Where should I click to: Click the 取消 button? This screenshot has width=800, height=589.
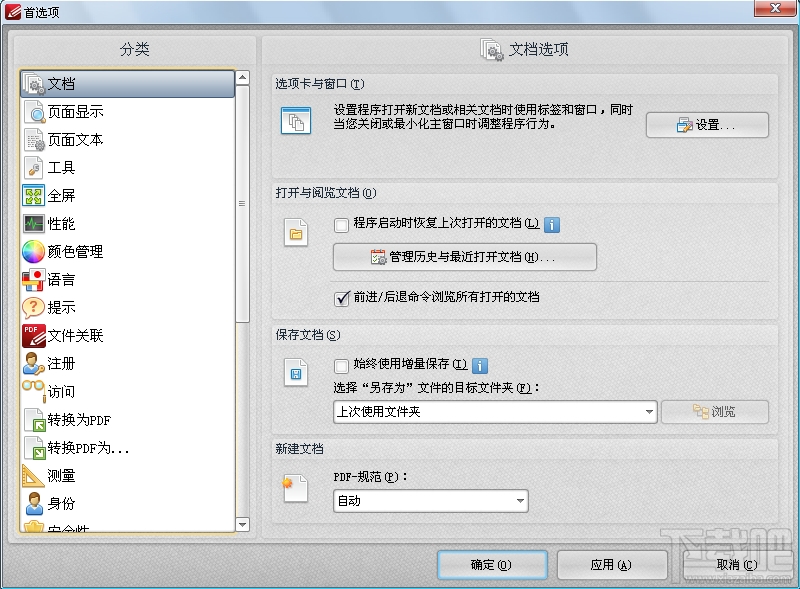(737, 565)
